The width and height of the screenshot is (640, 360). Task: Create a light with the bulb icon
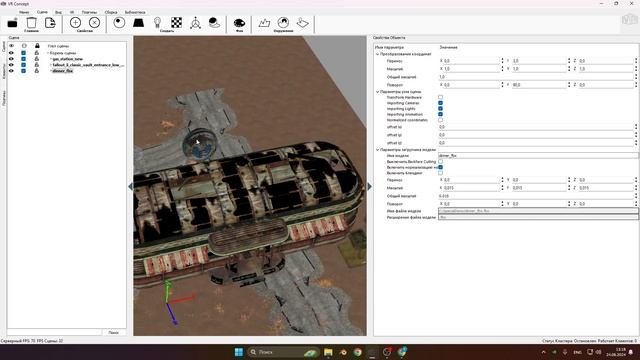click(x=158, y=22)
